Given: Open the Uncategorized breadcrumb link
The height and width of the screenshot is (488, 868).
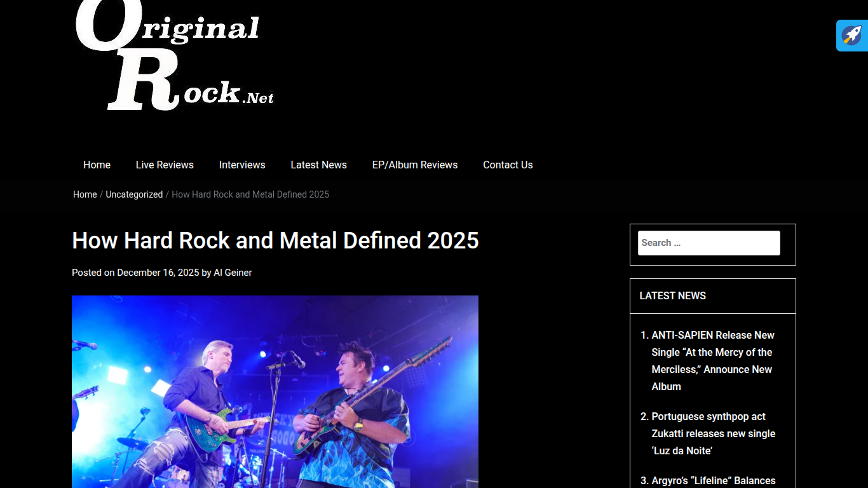Looking at the screenshot, I should pos(134,194).
